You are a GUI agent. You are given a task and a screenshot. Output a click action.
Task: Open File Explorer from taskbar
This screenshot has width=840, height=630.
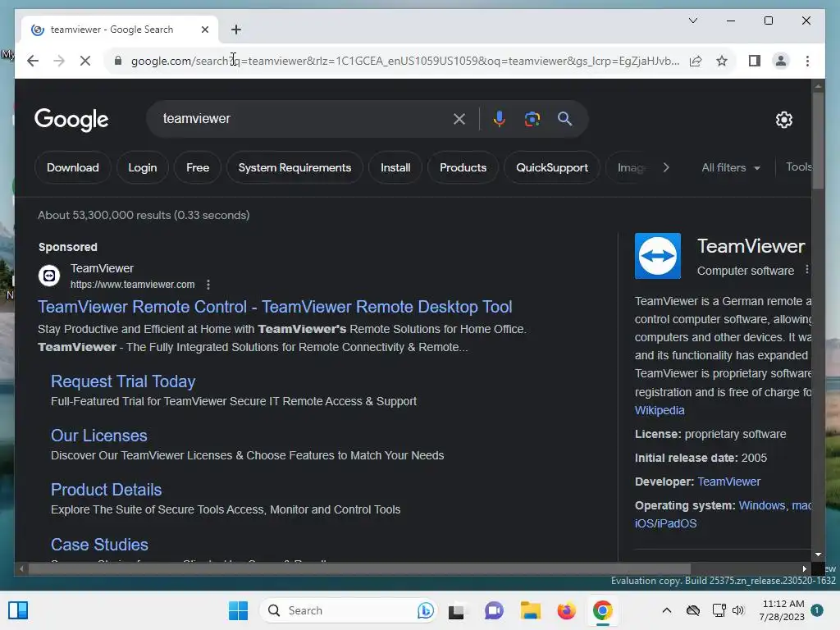(x=531, y=610)
